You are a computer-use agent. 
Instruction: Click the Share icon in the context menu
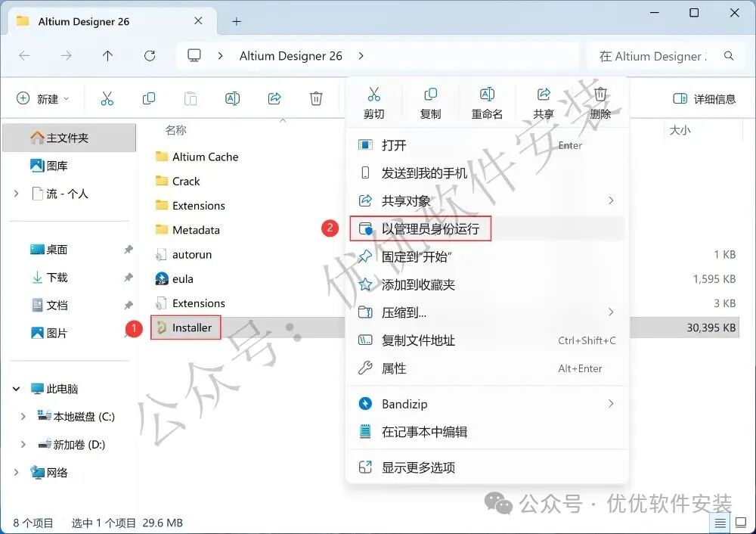click(544, 94)
